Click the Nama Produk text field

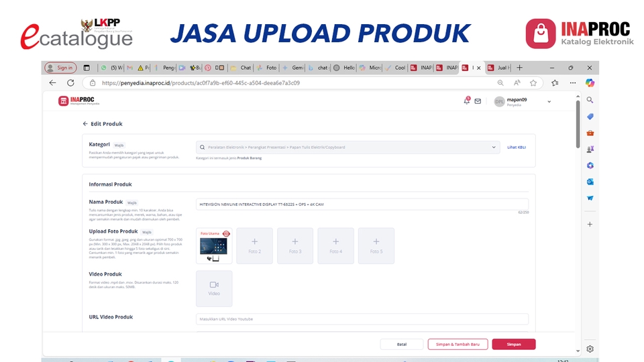point(362,204)
